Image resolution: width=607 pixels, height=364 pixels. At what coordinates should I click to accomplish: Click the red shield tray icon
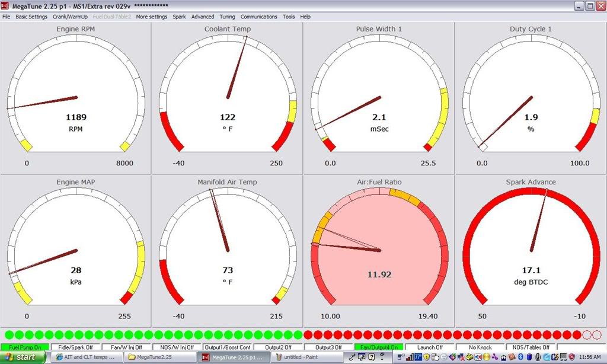pos(572,357)
